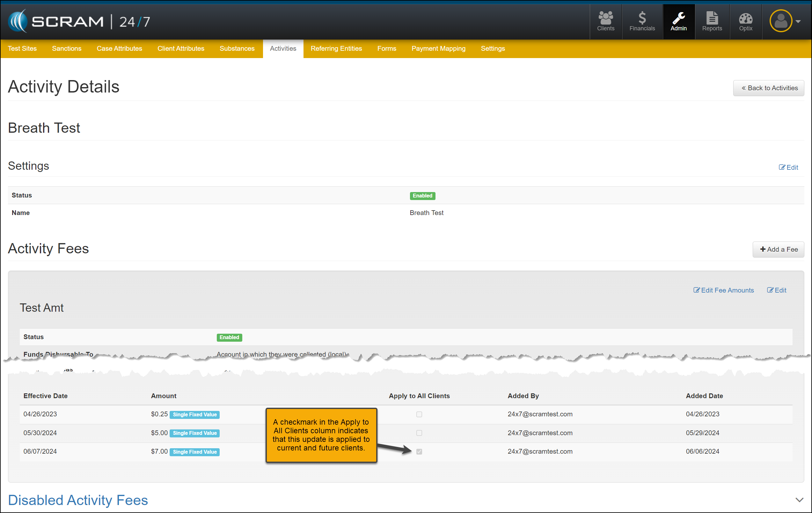Click the Settings section Edit pencil link
812x513 pixels.
pyautogui.click(x=788, y=167)
